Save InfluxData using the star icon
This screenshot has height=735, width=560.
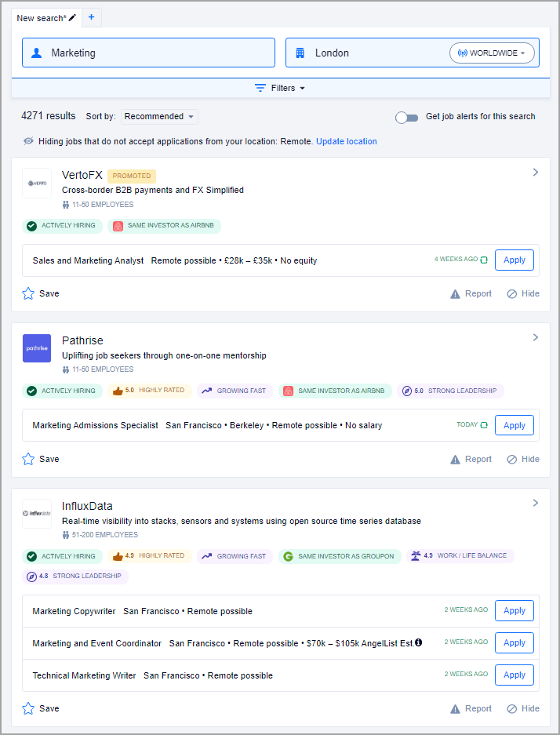[x=29, y=708]
